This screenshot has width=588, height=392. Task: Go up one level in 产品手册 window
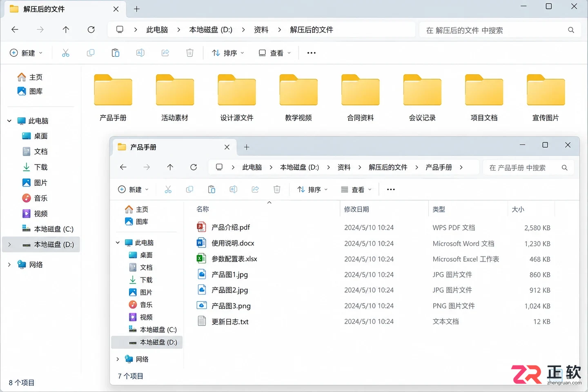(x=170, y=167)
